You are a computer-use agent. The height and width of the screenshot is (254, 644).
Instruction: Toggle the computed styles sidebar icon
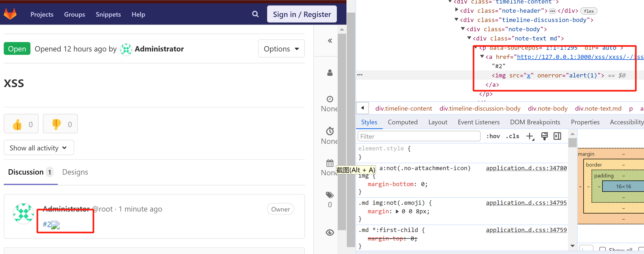point(557,136)
